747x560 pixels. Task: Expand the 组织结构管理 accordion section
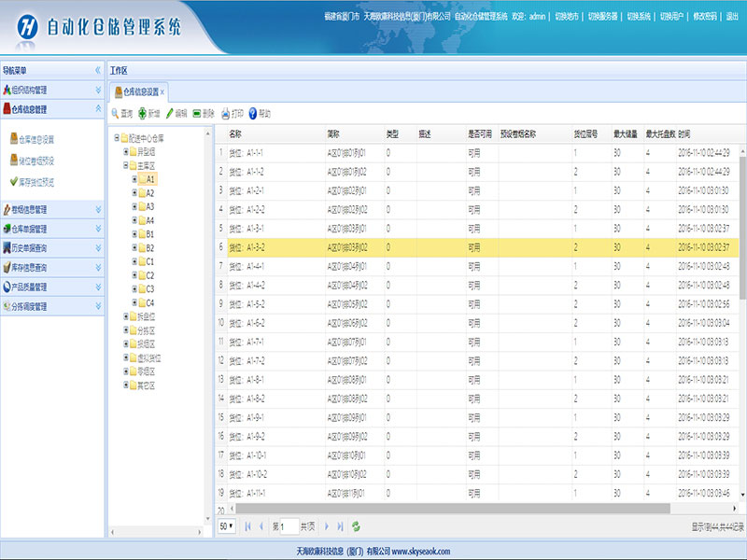(98, 91)
